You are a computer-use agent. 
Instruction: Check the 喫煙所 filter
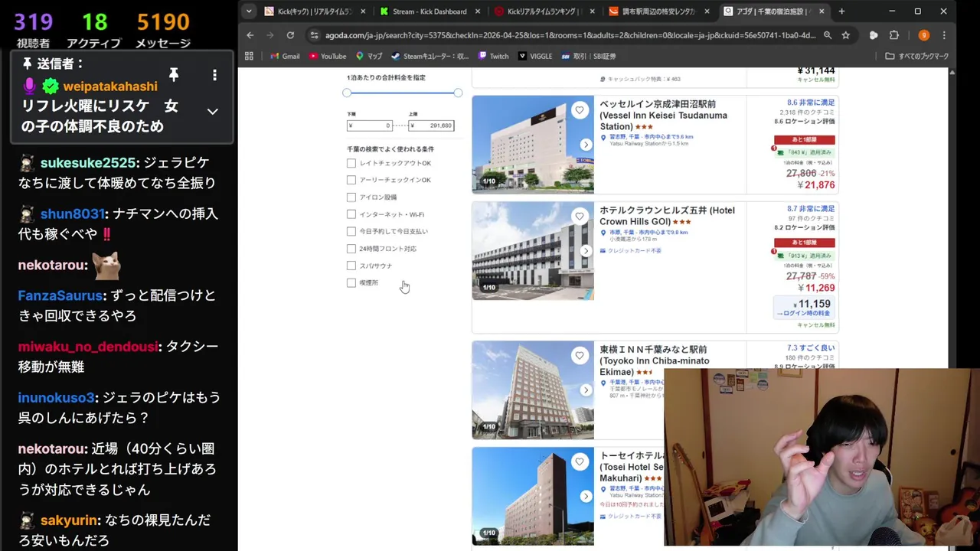pyautogui.click(x=351, y=283)
